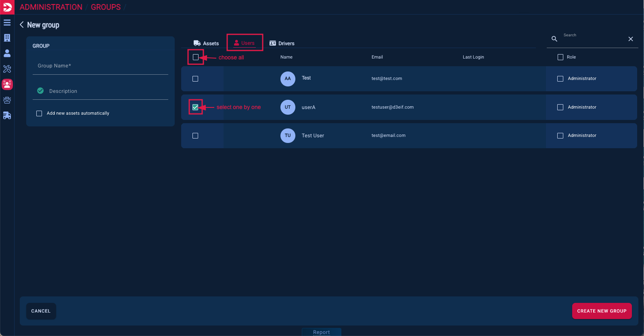This screenshot has height=336, width=644.
Task: Click the Cancel button
Action: click(41, 311)
